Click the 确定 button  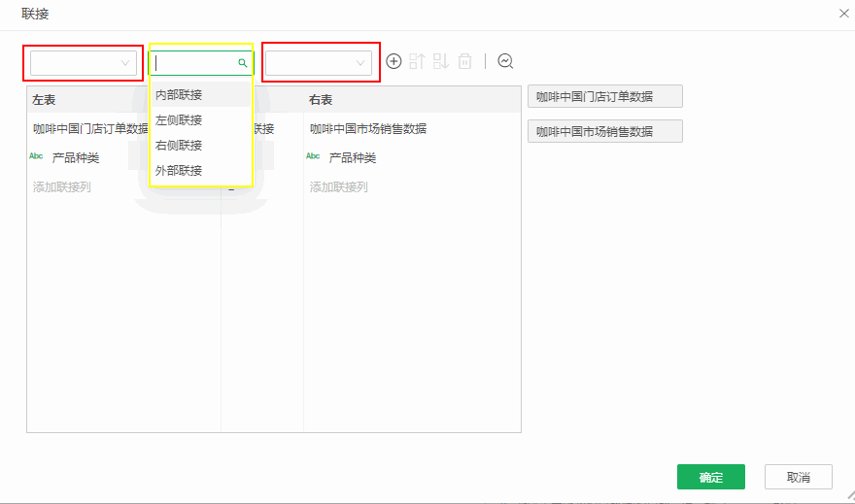coord(710,477)
